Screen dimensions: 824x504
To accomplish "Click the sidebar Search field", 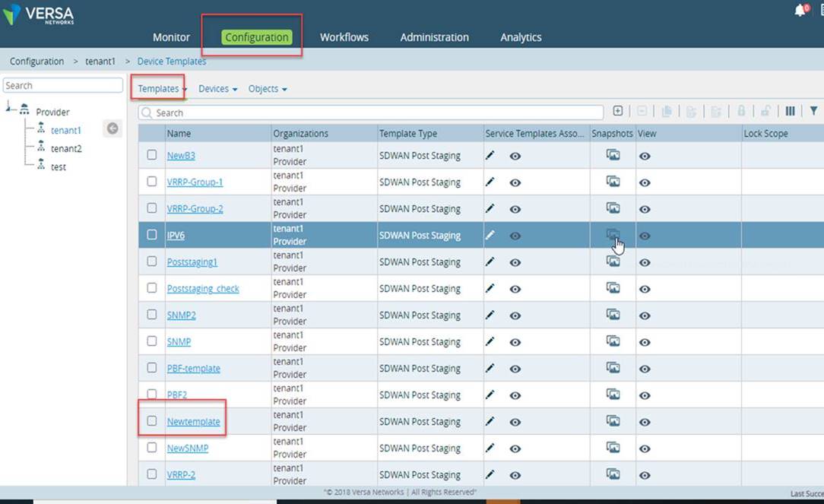I will pos(62,85).
